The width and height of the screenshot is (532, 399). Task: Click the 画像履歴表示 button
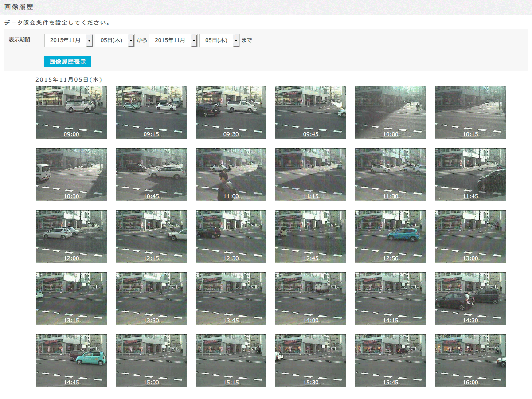coord(68,62)
